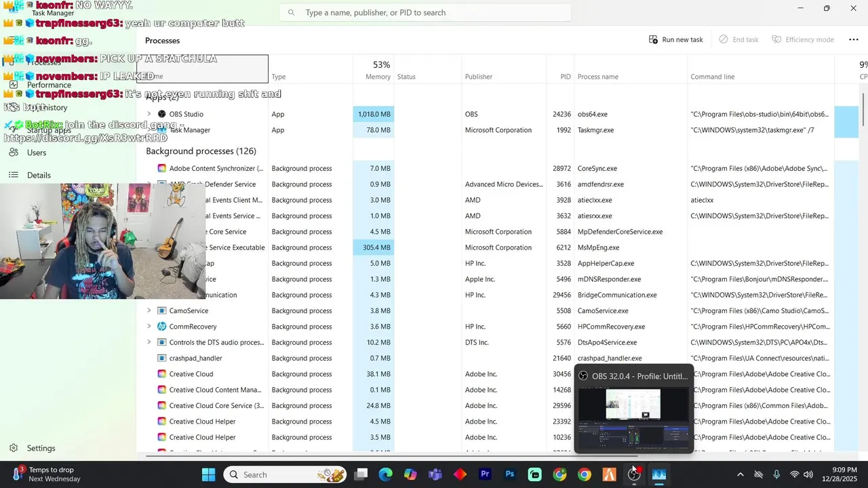Open the volume control in system tray
This screenshot has height=488, width=868.
[808, 474]
